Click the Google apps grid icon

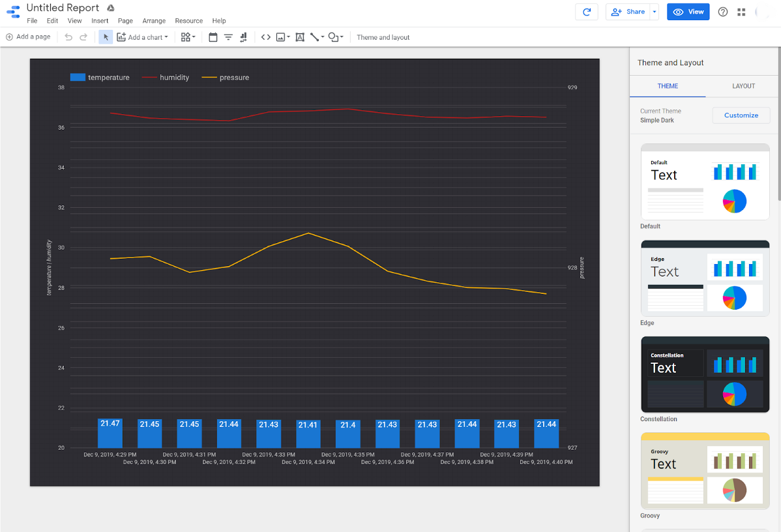pyautogui.click(x=742, y=12)
